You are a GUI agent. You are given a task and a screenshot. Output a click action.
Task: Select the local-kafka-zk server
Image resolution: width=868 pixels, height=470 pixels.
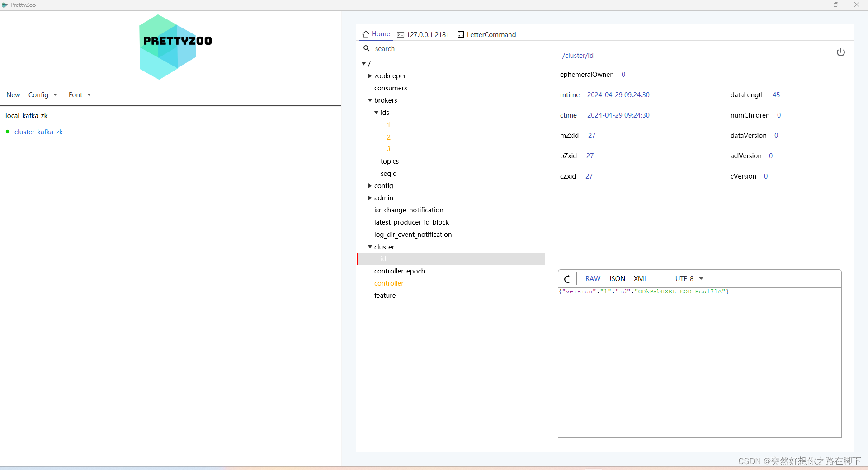point(27,116)
